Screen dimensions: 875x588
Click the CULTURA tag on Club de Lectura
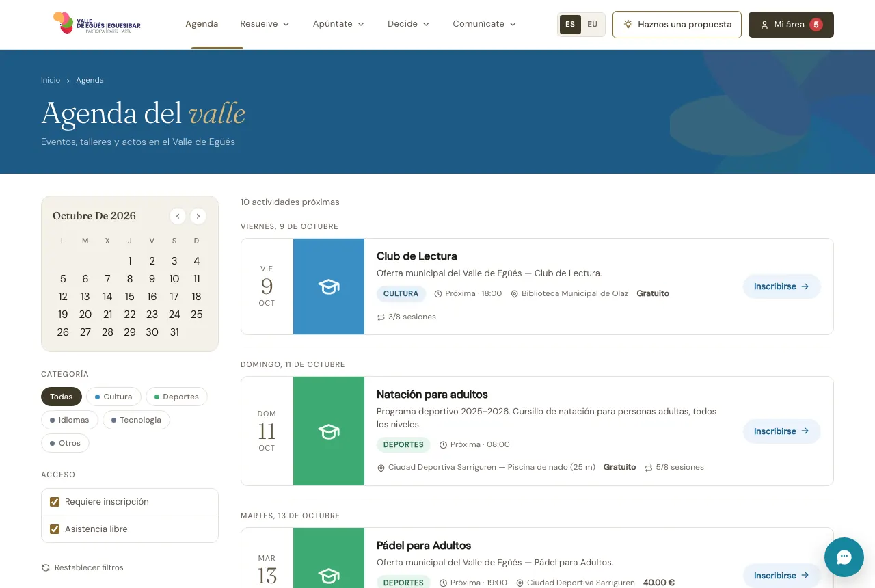click(401, 293)
